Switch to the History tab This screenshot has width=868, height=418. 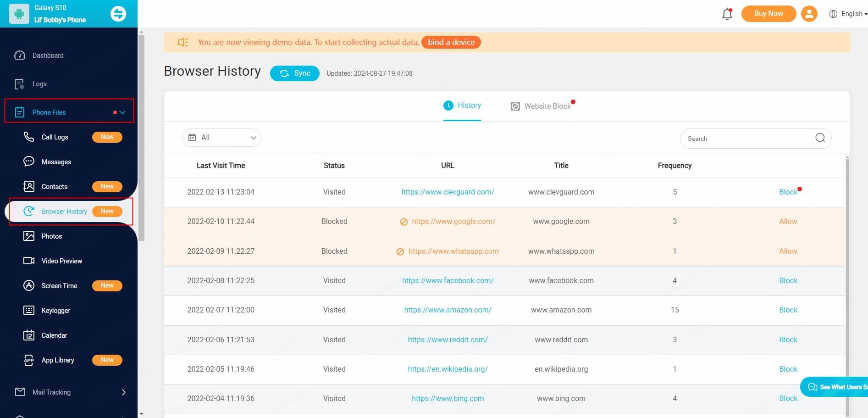point(462,106)
